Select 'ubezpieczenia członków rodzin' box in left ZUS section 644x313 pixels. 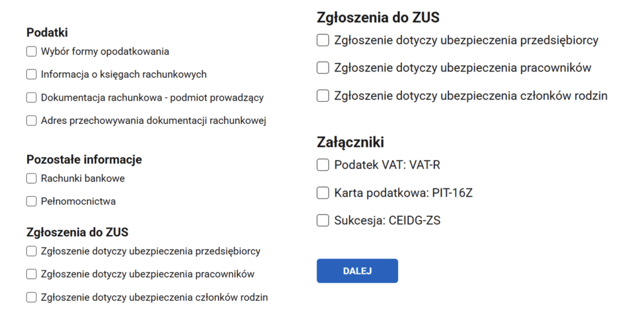tap(31, 297)
